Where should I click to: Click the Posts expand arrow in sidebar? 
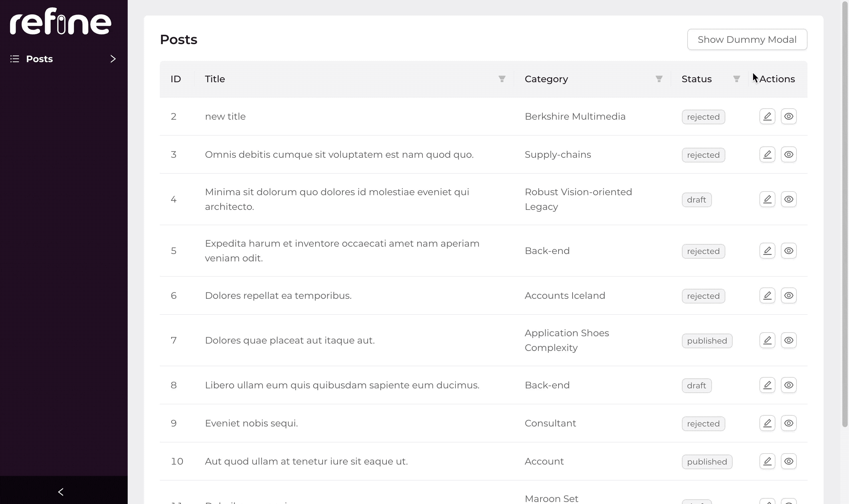[113, 59]
